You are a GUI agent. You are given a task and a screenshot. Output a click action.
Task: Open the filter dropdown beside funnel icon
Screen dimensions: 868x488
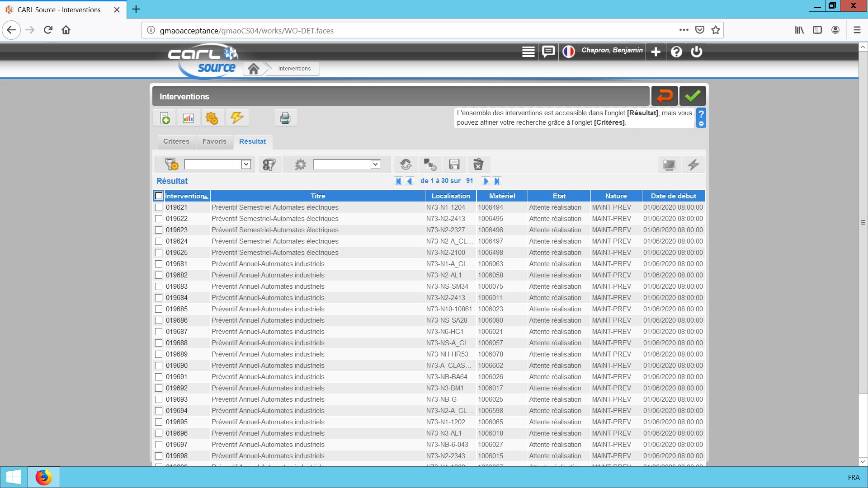pyautogui.click(x=245, y=164)
